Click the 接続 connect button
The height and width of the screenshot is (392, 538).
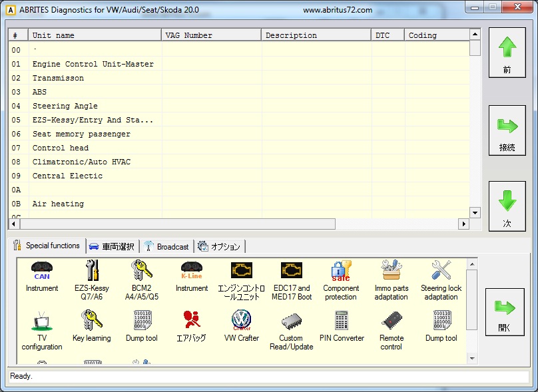[507, 130]
